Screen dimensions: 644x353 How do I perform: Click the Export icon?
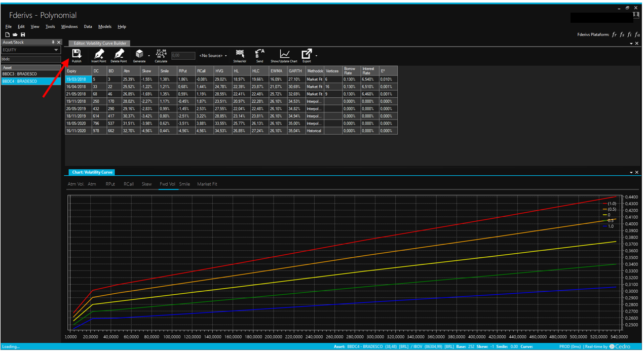click(x=307, y=54)
